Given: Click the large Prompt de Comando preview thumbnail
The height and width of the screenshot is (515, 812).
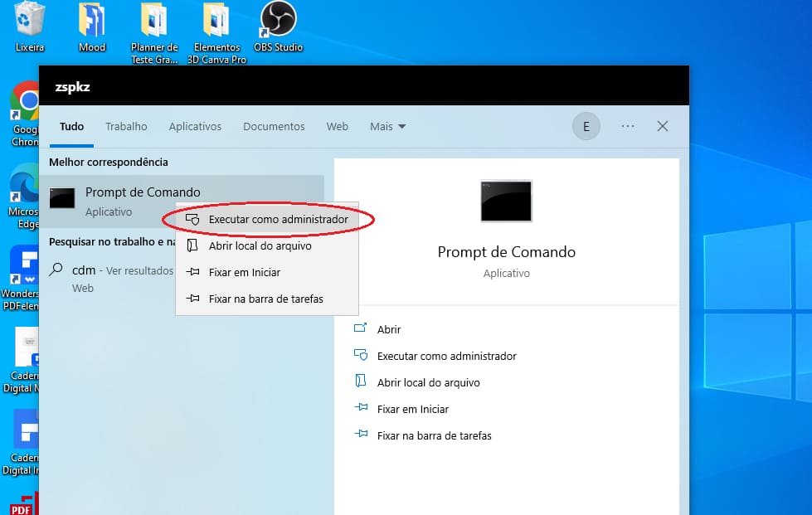Looking at the screenshot, I should pyautogui.click(x=506, y=201).
